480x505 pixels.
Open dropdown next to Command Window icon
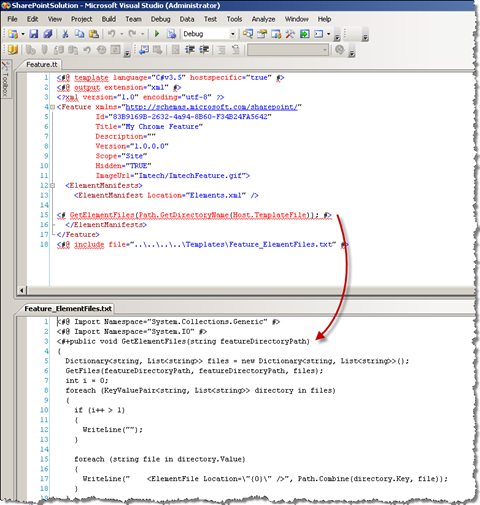click(x=328, y=34)
